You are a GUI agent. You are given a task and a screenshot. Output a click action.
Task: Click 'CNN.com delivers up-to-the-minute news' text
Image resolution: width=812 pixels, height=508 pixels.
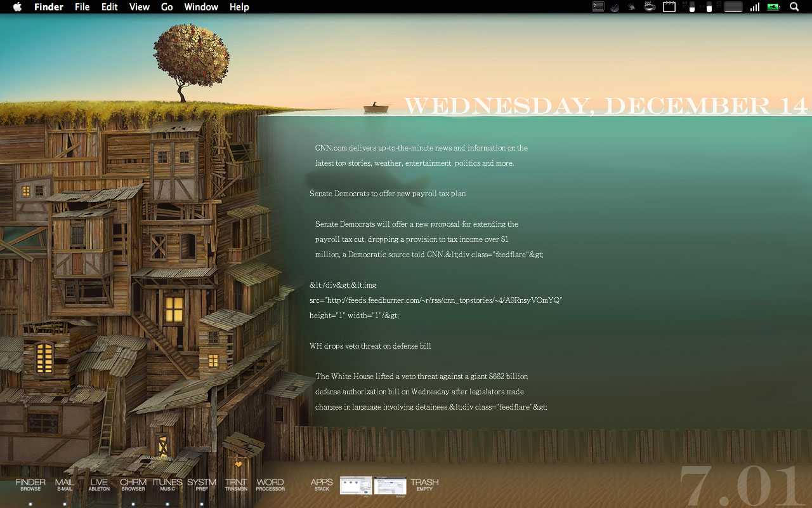click(x=421, y=148)
